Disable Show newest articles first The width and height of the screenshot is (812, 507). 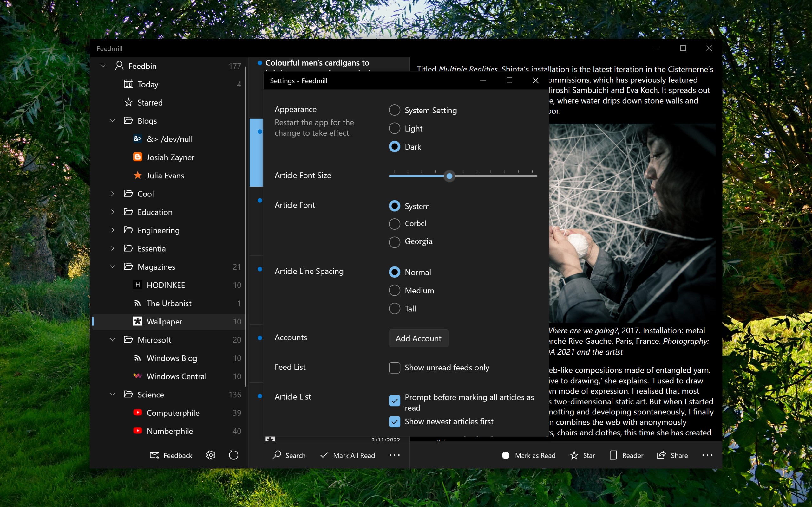point(394,421)
